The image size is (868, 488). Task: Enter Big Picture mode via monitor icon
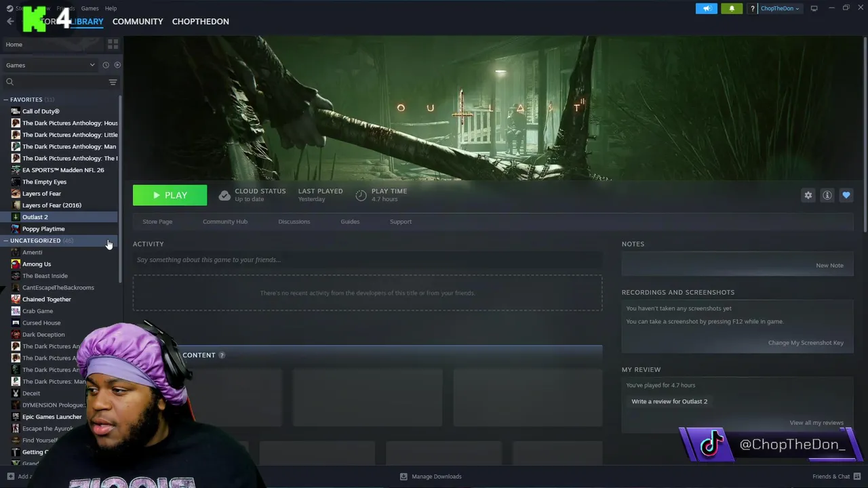coord(814,8)
